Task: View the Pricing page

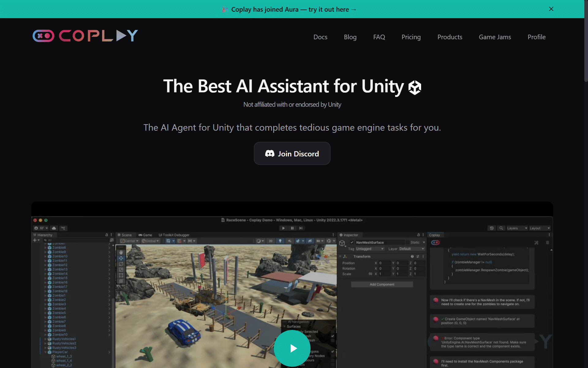Action: (x=411, y=37)
